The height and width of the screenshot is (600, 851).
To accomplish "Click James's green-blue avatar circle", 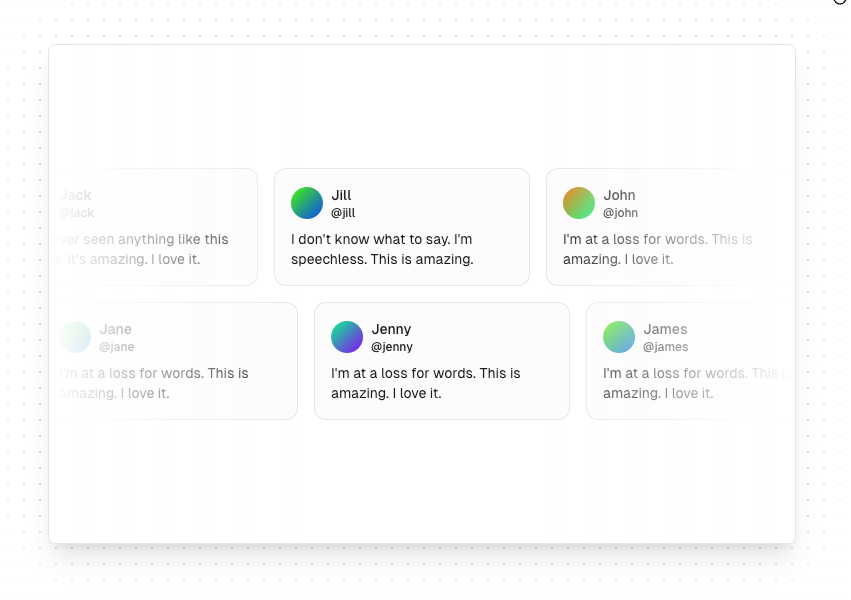I will [x=619, y=337].
